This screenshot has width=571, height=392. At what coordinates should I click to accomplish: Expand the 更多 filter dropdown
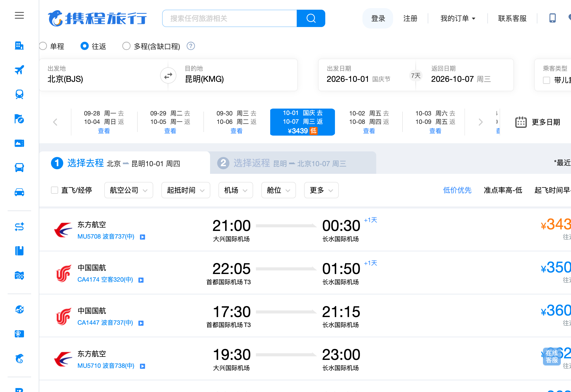point(321,190)
